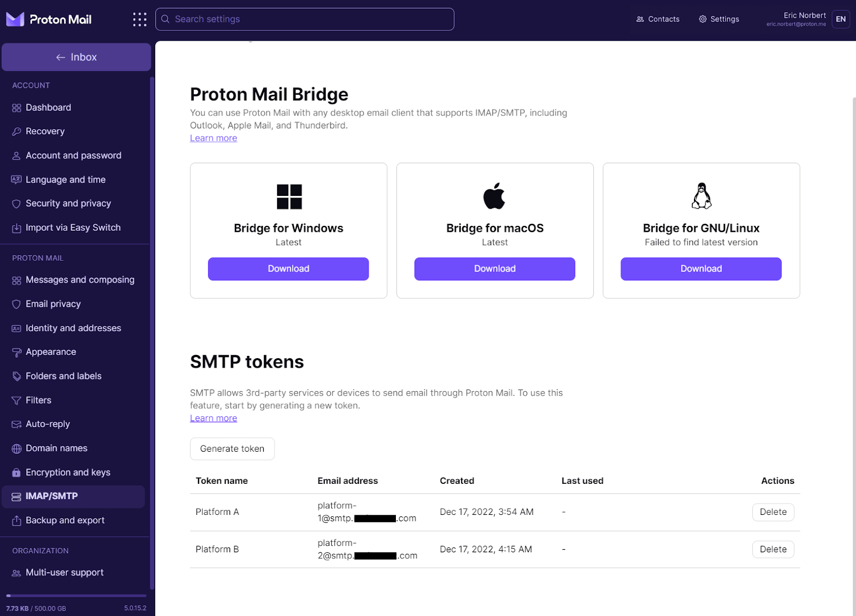
Task: Click the Linux penguin icon
Action: coord(701,196)
